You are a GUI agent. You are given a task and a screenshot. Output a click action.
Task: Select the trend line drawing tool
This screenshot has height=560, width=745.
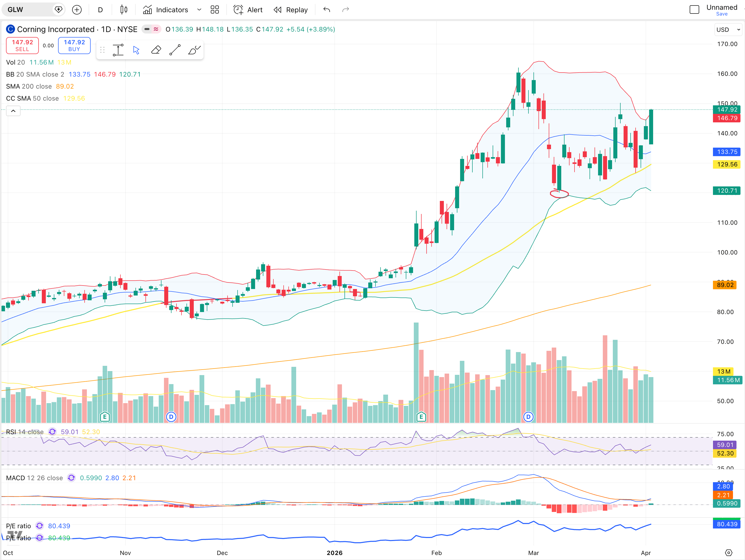175,50
